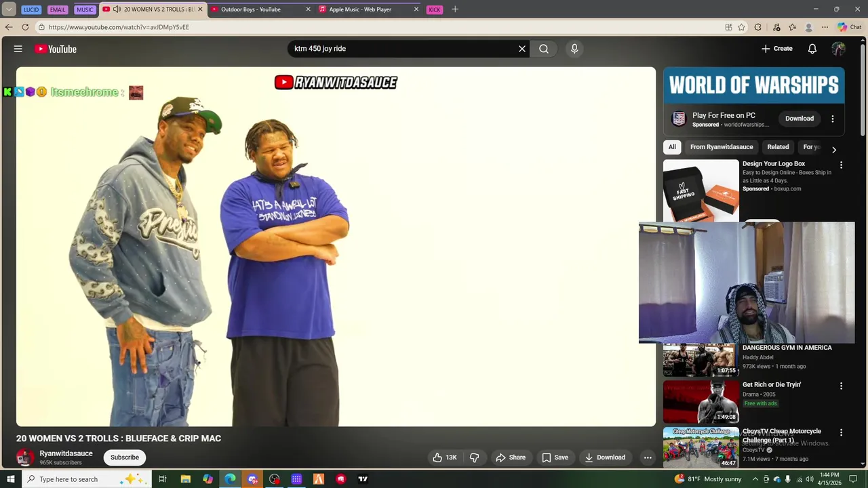
Task: Open the YouTube account avatar menu
Action: click(839, 49)
